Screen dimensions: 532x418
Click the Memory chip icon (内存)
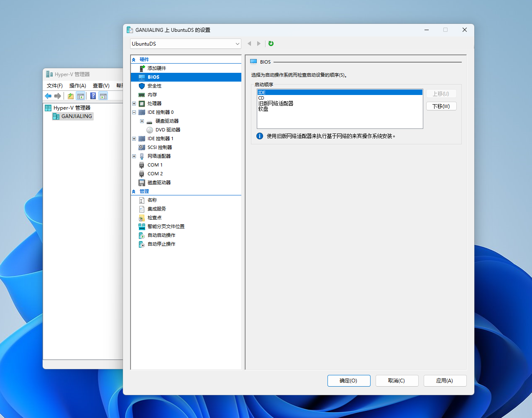(142, 95)
